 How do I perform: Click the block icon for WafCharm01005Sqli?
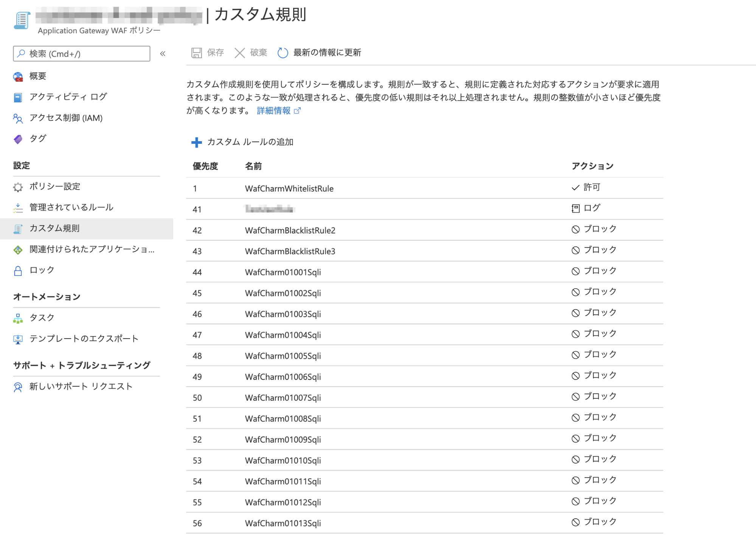(x=575, y=355)
